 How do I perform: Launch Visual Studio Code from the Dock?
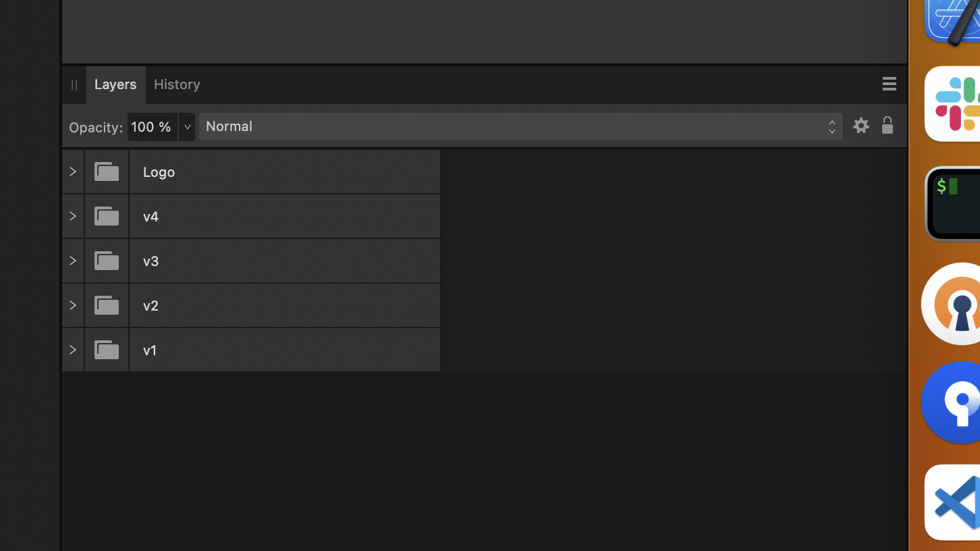point(952,502)
